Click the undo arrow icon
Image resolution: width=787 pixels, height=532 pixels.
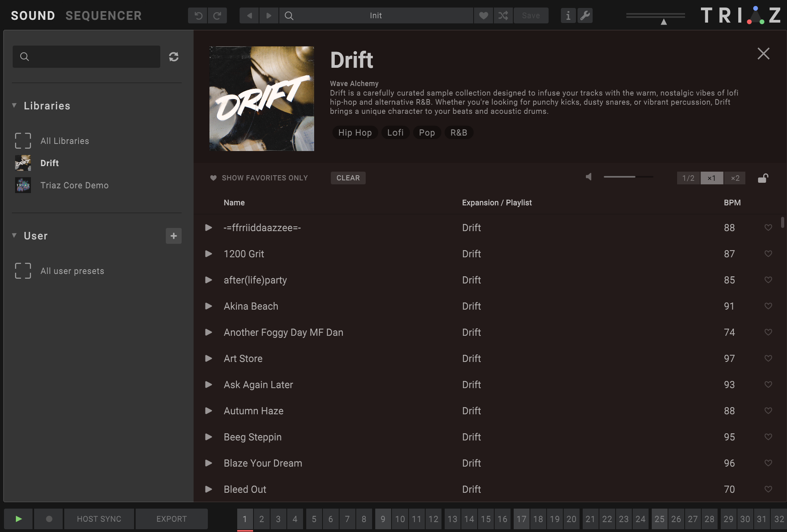click(x=198, y=15)
